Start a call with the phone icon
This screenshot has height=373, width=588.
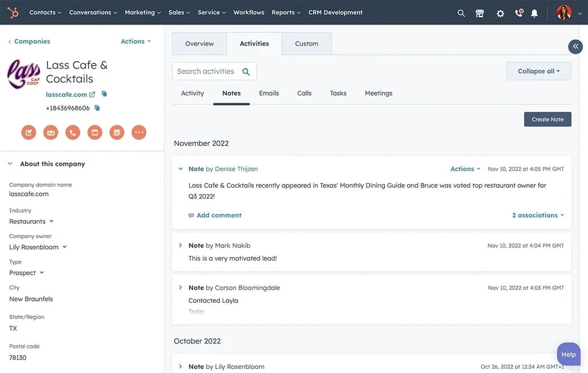pos(72,132)
